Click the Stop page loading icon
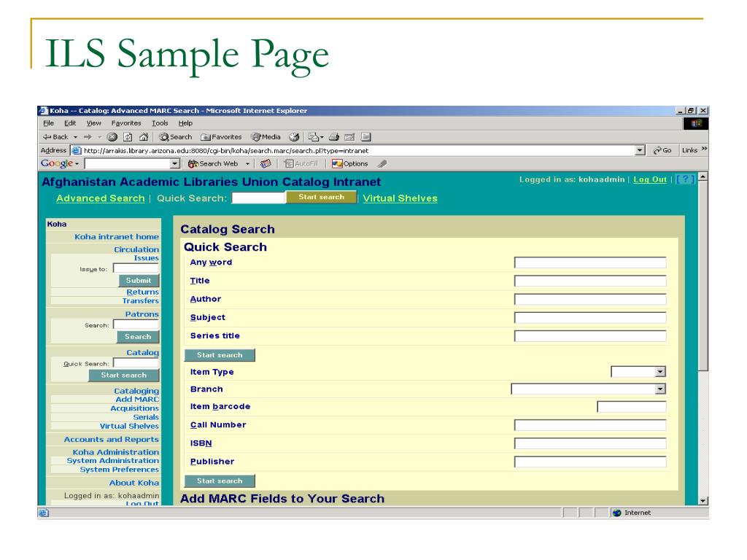Screen dimensions: 747x560 tap(112, 137)
